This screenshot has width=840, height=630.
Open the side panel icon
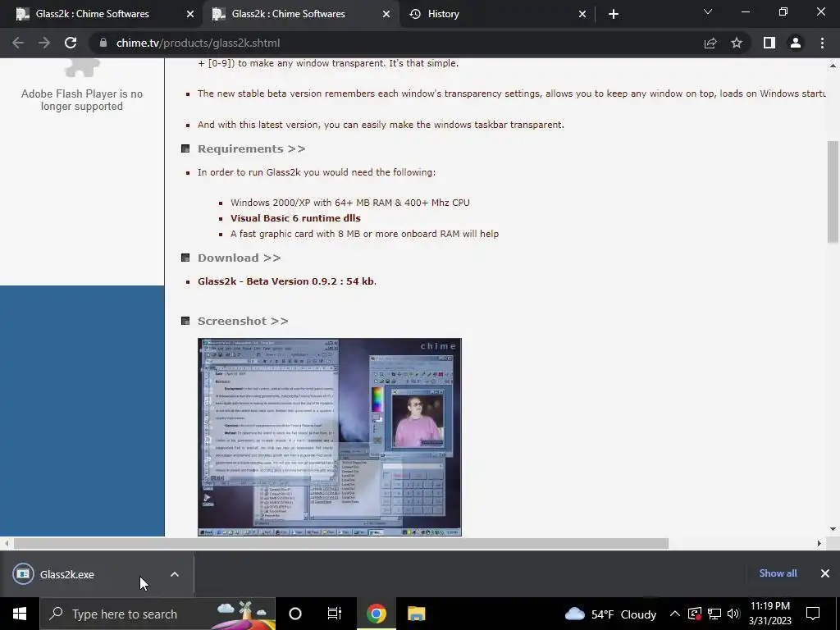(769, 43)
